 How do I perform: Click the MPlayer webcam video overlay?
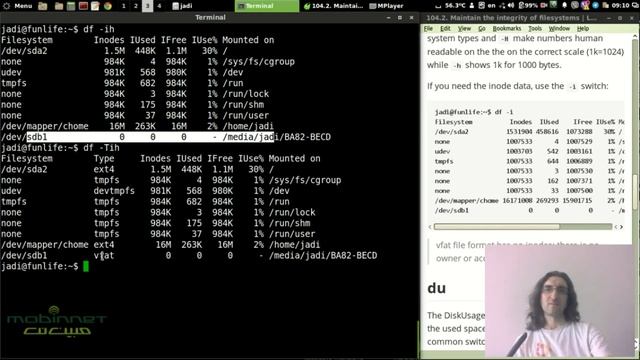point(559,301)
